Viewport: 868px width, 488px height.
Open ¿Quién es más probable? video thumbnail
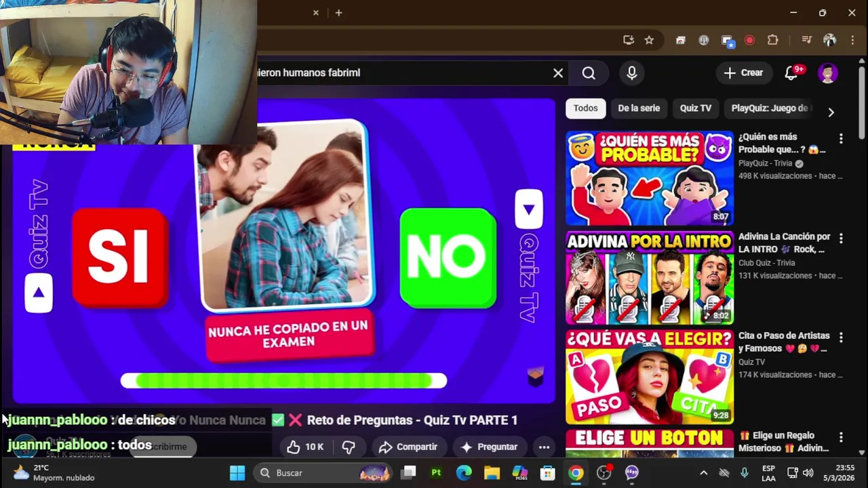tap(650, 178)
